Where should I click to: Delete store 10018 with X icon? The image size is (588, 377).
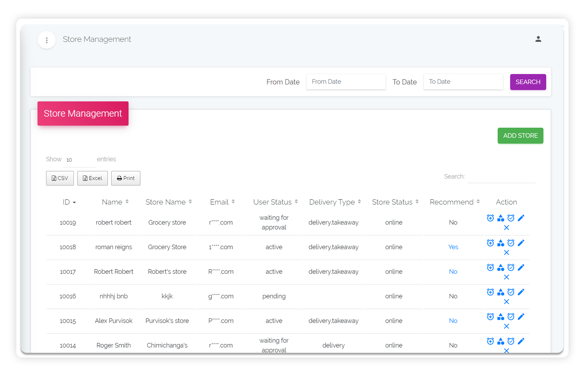pos(506,253)
